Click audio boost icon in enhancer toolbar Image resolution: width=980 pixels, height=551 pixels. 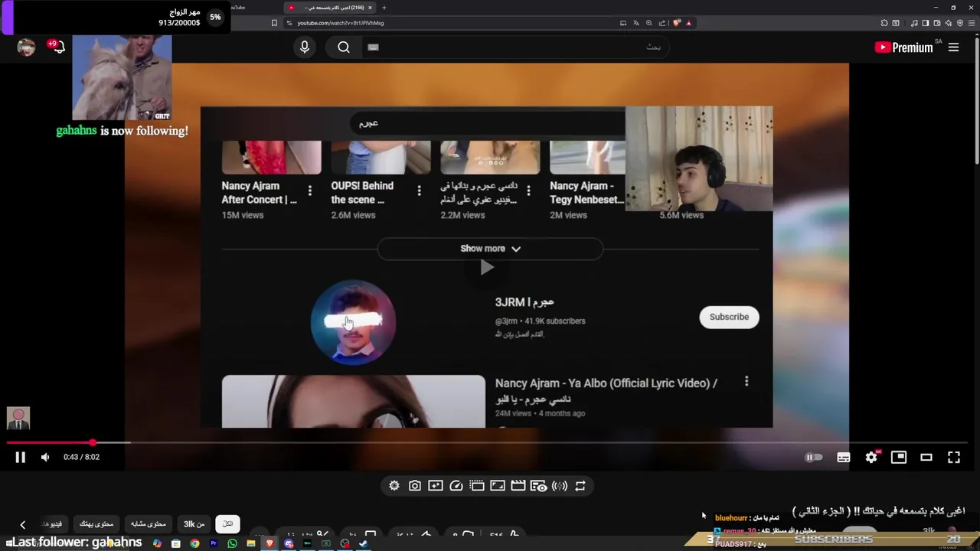tap(560, 486)
